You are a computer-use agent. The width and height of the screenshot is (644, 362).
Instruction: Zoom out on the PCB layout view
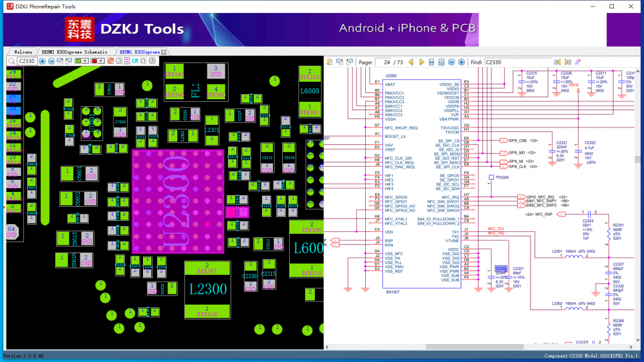52,61
